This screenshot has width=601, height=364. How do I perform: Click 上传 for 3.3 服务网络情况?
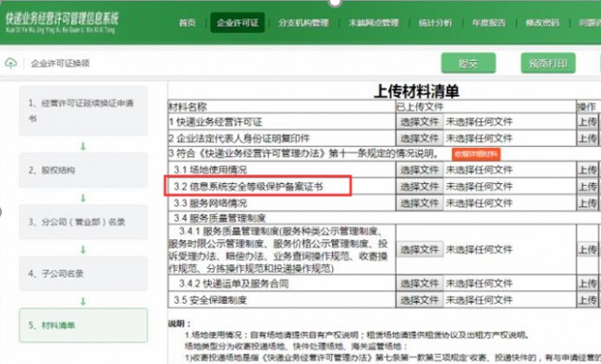[x=588, y=203]
